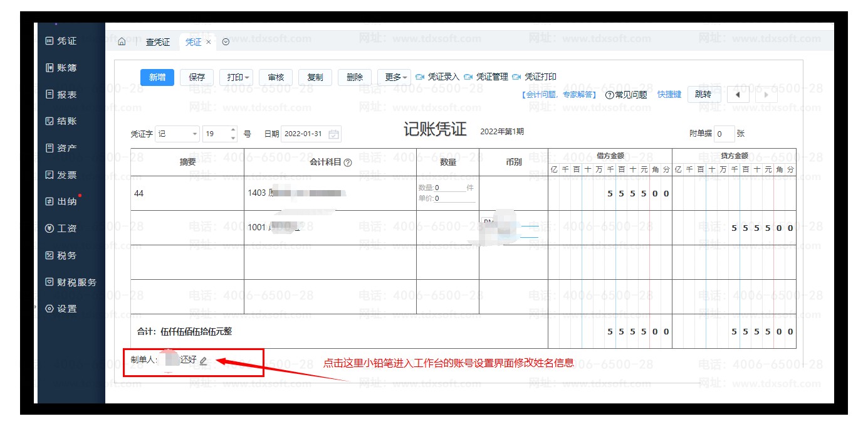Viewport: 868px width, 426px height.
Task: Switch to the 查凭证 tab
Action: point(158,42)
